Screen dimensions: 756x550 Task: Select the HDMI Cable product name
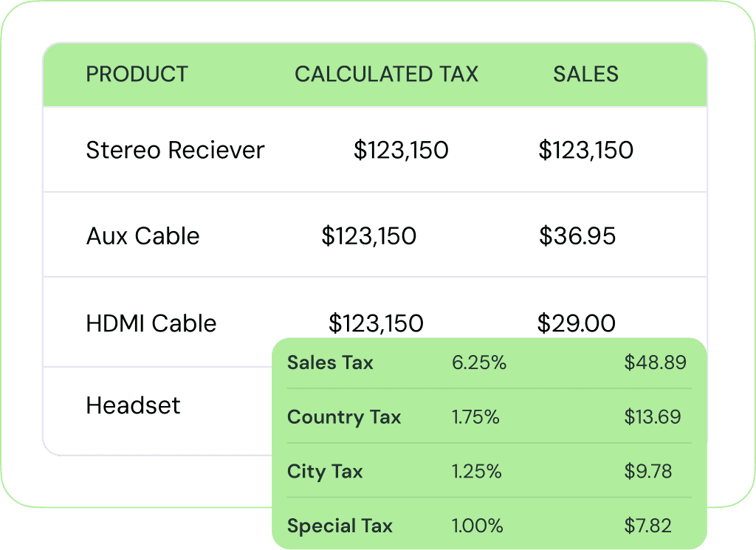pos(151,323)
